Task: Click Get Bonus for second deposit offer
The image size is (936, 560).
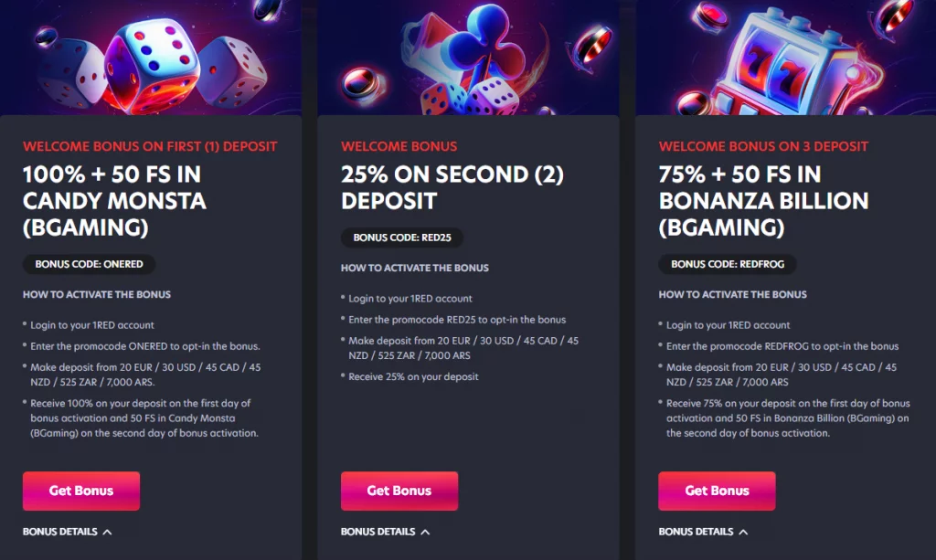Action: click(x=399, y=491)
